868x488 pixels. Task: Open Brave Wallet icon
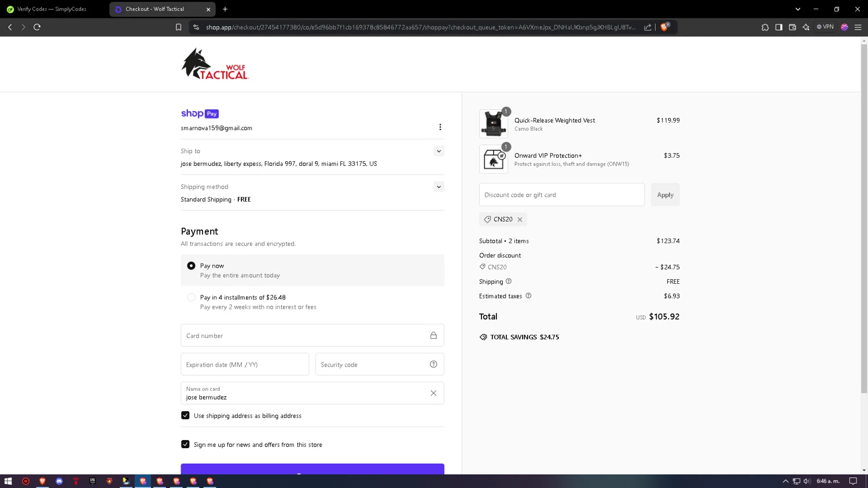pyautogui.click(x=792, y=27)
